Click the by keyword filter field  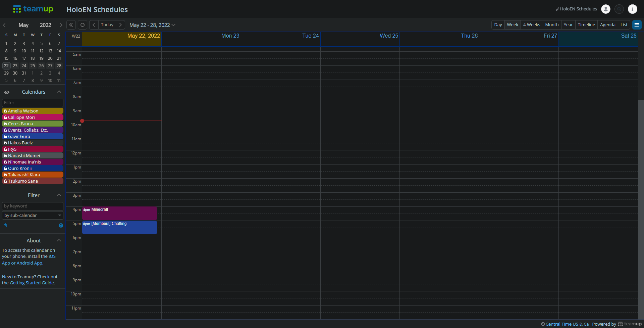(33, 206)
